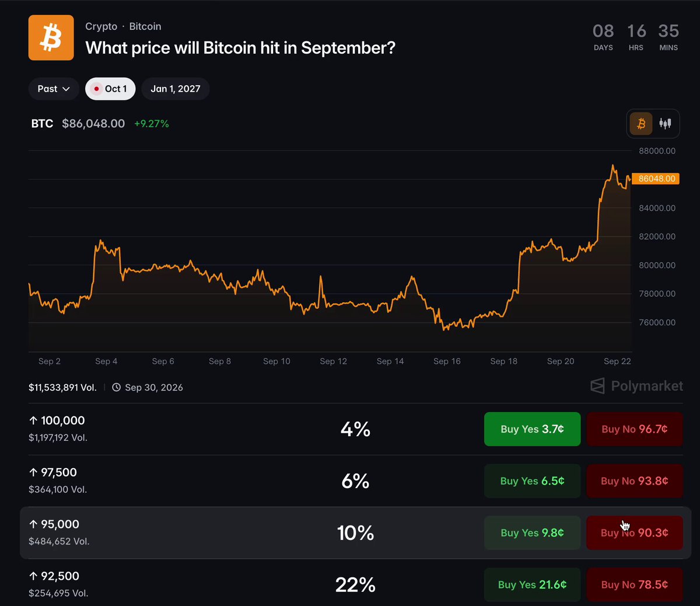The width and height of the screenshot is (700, 606).
Task: Click the $1,197,192 Vol. figure
Action: [x=58, y=438]
